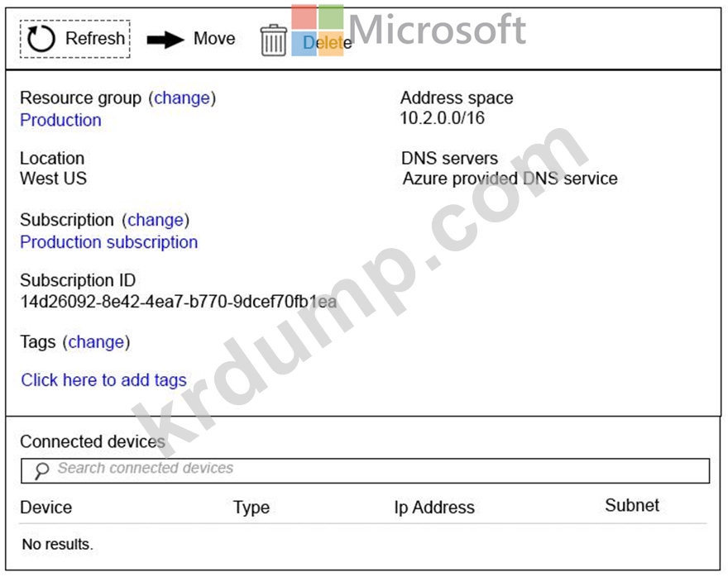This screenshot has width=728, height=577.
Task: Open the Production resource group link
Action: (61, 120)
